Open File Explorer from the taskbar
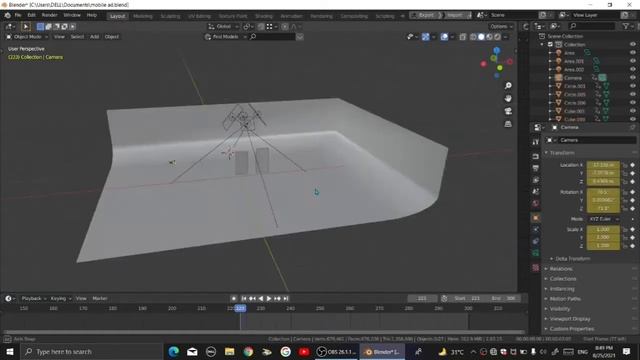Viewport: 640px width, 360px height. tap(229, 351)
